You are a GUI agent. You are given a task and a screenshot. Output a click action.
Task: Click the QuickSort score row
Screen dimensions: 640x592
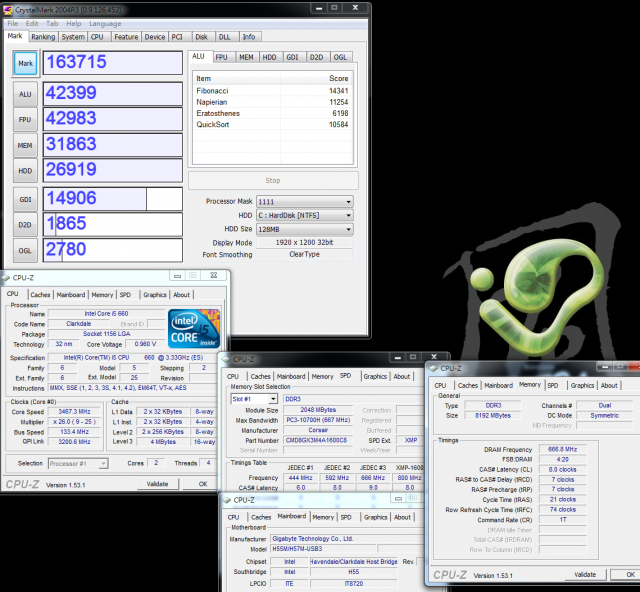pyautogui.click(x=273, y=125)
